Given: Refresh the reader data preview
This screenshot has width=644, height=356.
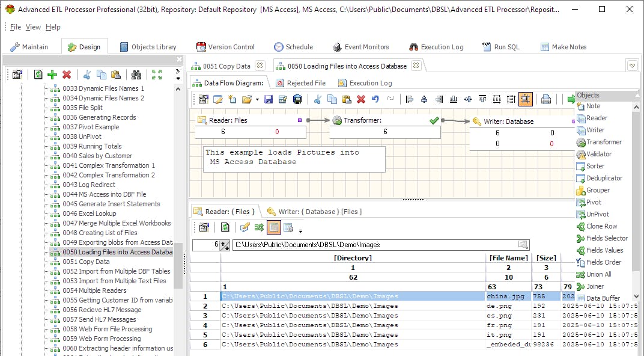Looking at the screenshot, I should (x=225, y=227).
